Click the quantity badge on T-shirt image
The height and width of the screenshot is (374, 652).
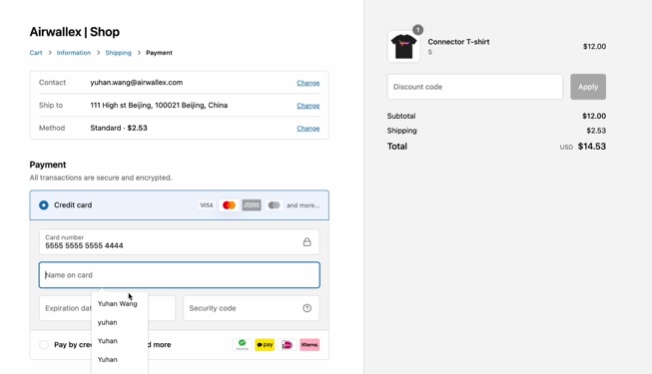pyautogui.click(x=418, y=30)
